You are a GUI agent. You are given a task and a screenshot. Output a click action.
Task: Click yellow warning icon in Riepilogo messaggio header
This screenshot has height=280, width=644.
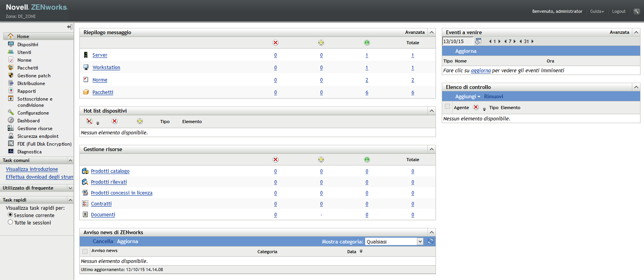point(321,43)
